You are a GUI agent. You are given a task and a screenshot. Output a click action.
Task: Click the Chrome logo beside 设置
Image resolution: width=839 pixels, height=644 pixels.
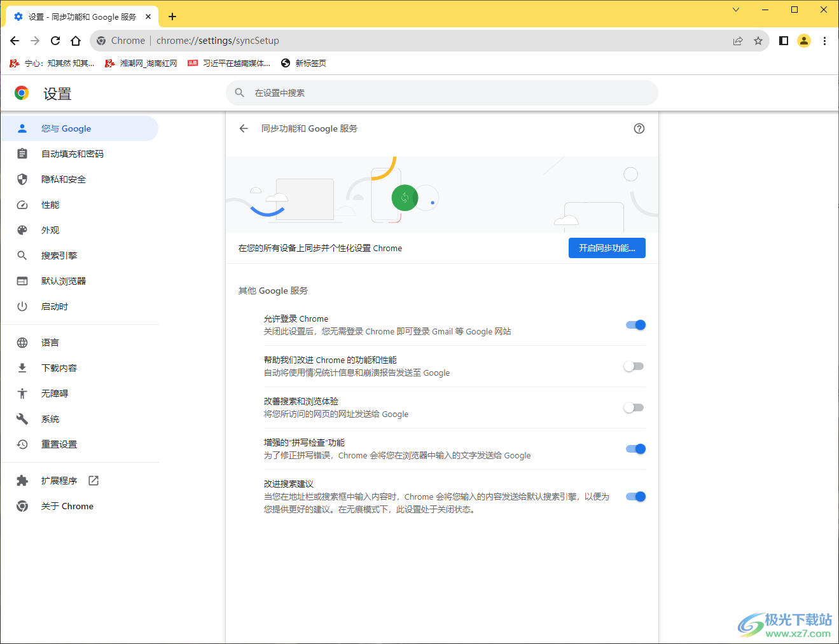click(22, 93)
